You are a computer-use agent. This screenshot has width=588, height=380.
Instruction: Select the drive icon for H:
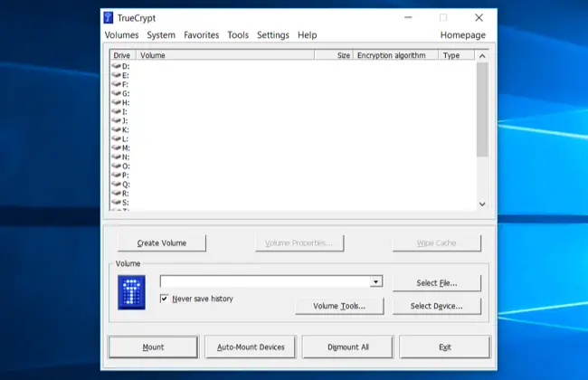117,102
